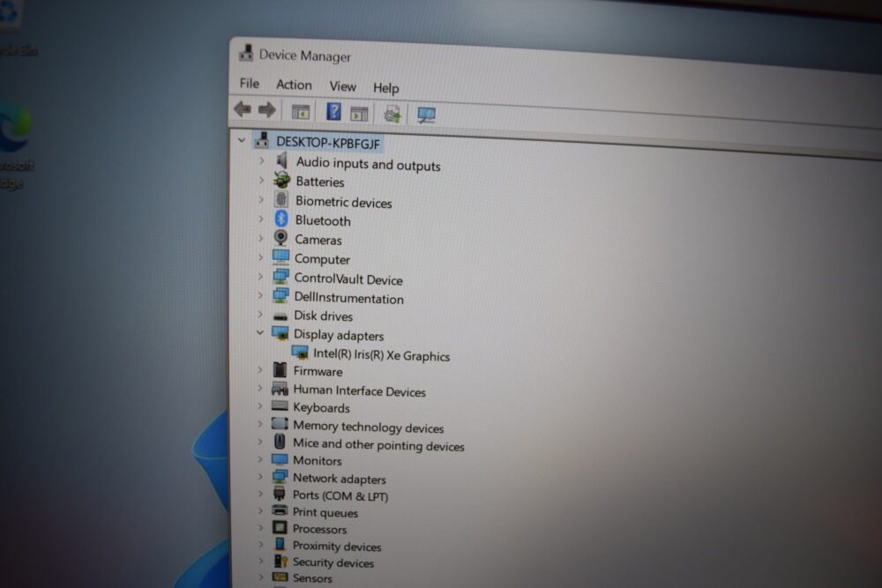Click the Device Manager title bar icon
Screen dimensions: 882x588
coord(246,54)
